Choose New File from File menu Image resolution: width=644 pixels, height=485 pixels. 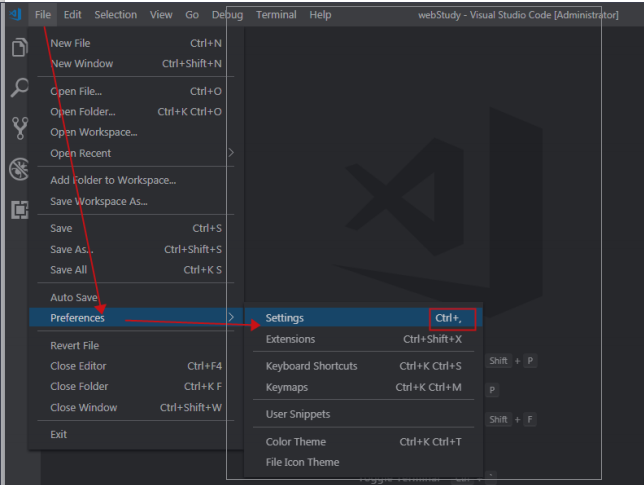click(136, 43)
